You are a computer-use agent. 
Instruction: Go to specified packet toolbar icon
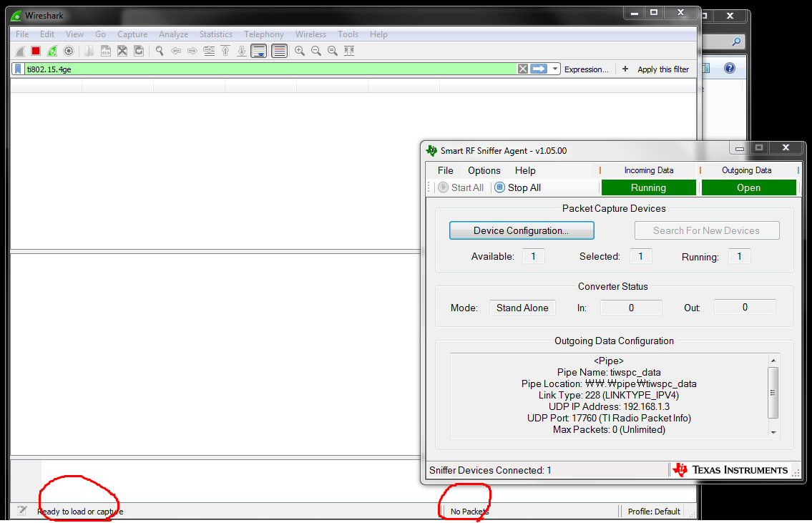tap(209, 51)
